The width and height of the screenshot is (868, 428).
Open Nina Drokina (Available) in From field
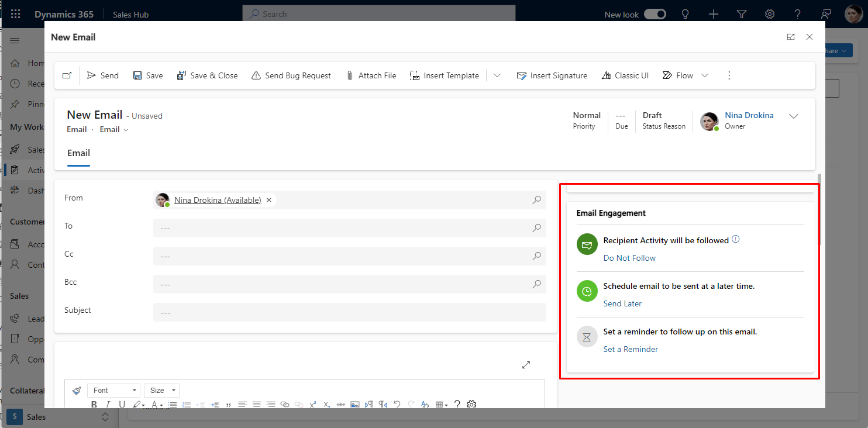(x=218, y=200)
